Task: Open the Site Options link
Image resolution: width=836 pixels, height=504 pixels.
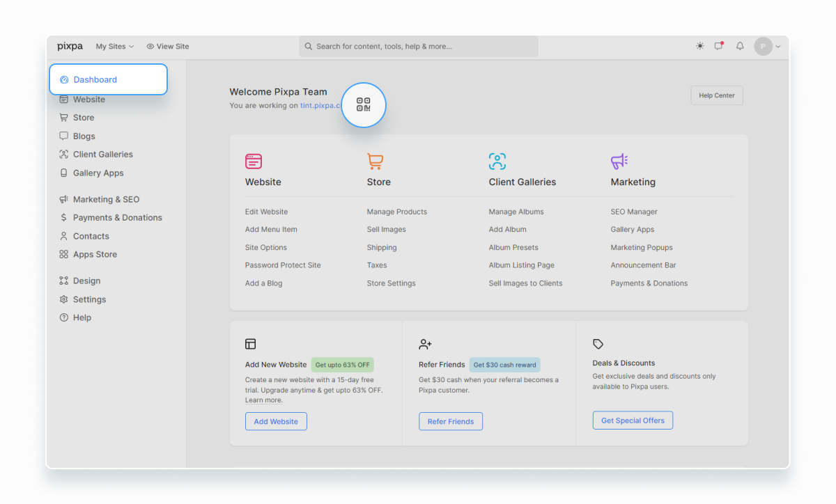Action: point(266,248)
